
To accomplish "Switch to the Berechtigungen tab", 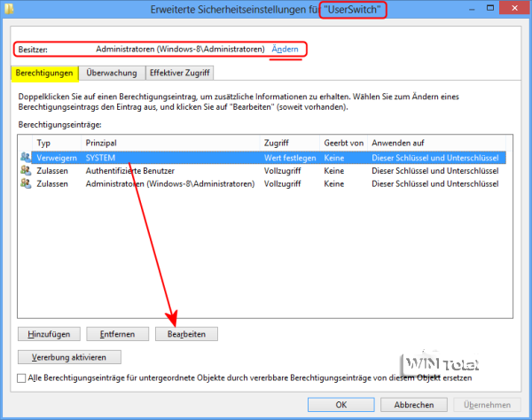I will 44,73.
